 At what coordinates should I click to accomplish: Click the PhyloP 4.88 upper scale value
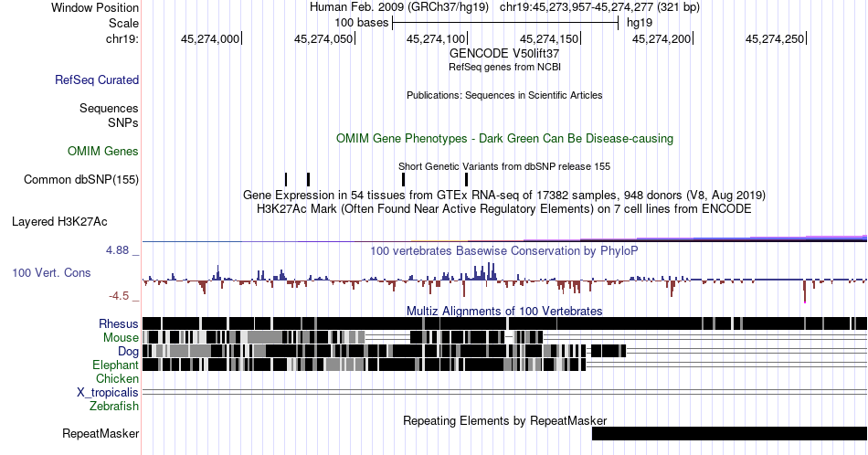click(117, 250)
